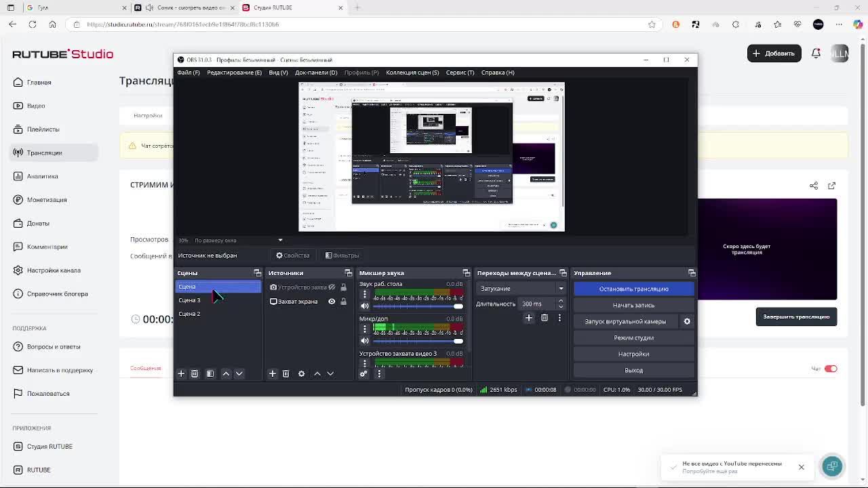Lock the Захват экрана source

(344, 302)
